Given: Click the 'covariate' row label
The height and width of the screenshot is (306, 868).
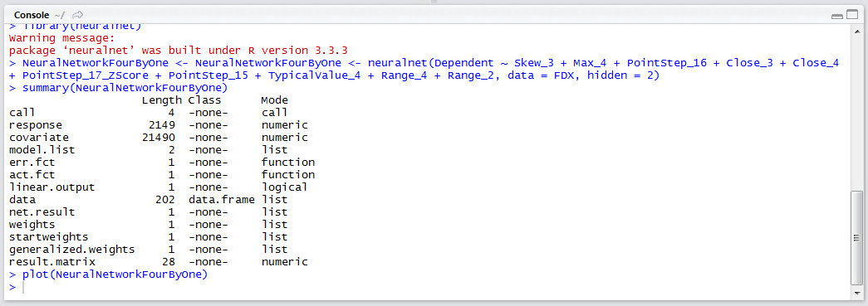Looking at the screenshot, I should click(x=39, y=137).
